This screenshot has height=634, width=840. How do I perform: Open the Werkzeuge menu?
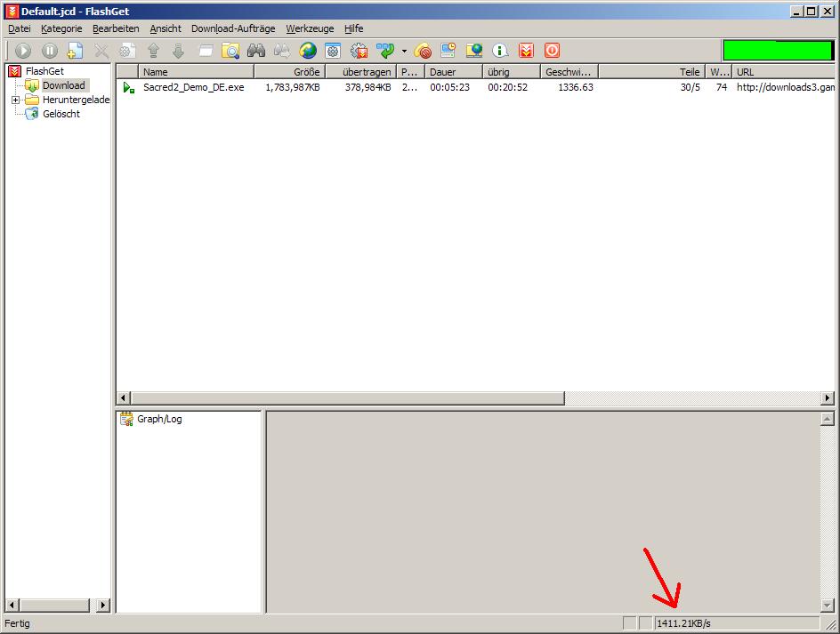click(x=310, y=29)
